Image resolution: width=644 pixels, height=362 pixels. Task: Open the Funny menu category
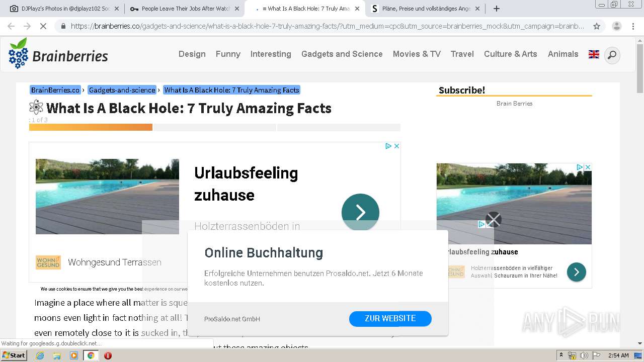pos(228,54)
